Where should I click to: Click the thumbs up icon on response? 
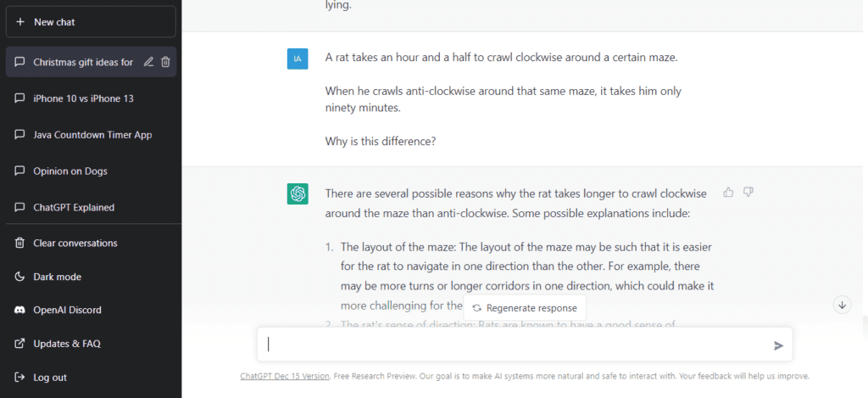click(x=728, y=193)
